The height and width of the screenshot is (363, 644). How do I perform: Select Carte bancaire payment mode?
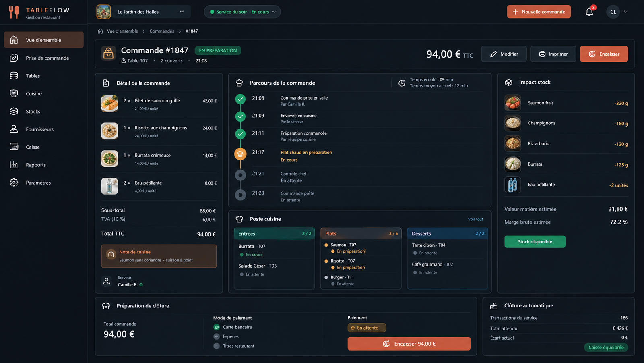pos(233,327)
